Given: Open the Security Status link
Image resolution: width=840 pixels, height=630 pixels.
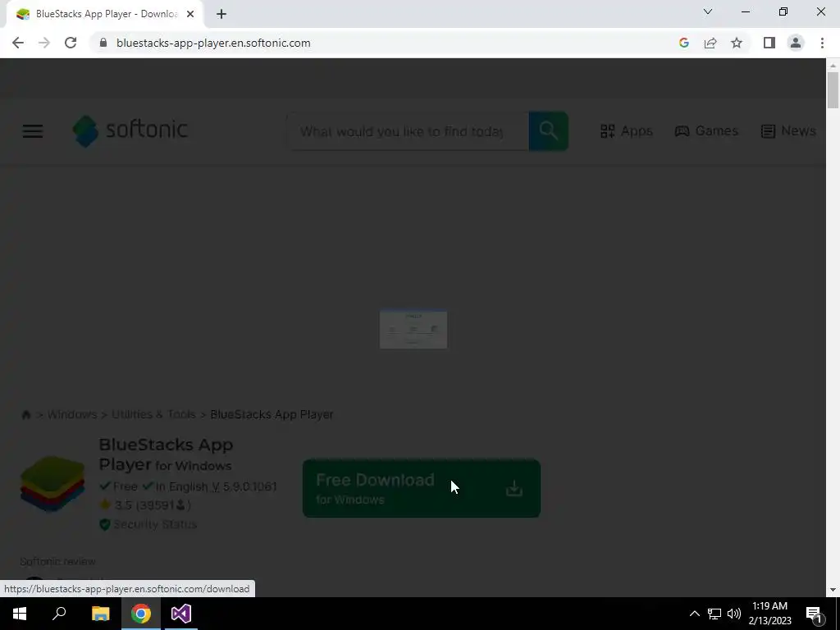Looking at the screenshot, I should coord(148,524).
